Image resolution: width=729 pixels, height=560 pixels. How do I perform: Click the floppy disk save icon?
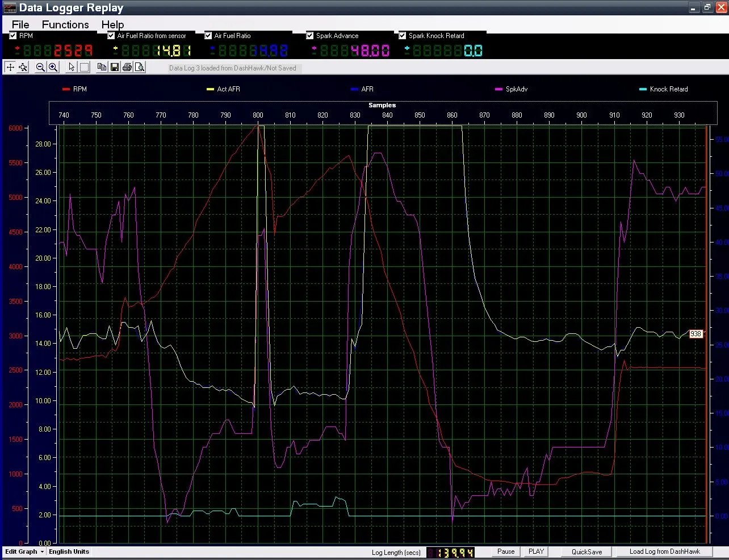[x=115, y=67]
